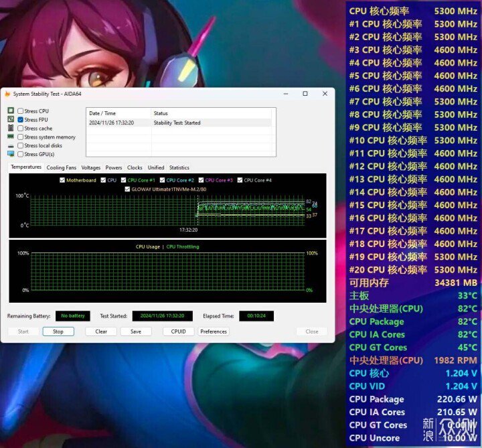Open the Statistics tab
The width and height of the screenshot is (482, 448).
tap(179, 167)
